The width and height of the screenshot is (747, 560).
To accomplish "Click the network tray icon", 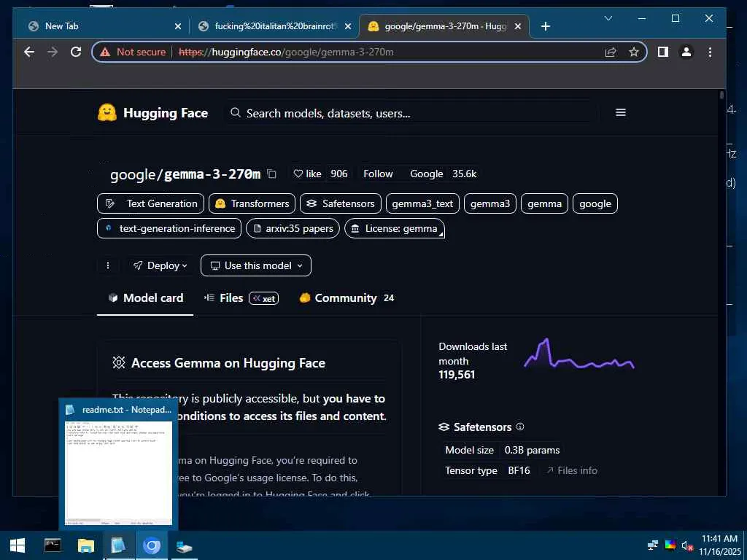I will 653,545.
